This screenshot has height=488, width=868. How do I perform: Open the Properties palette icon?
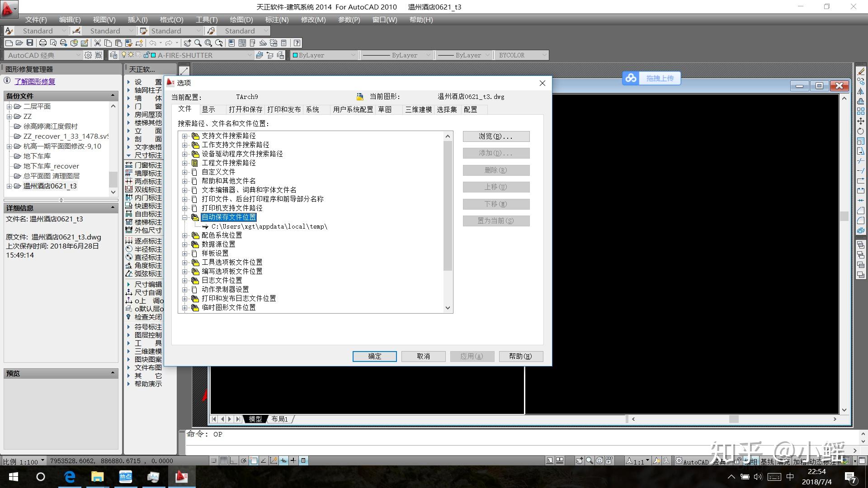pos(231,43)
